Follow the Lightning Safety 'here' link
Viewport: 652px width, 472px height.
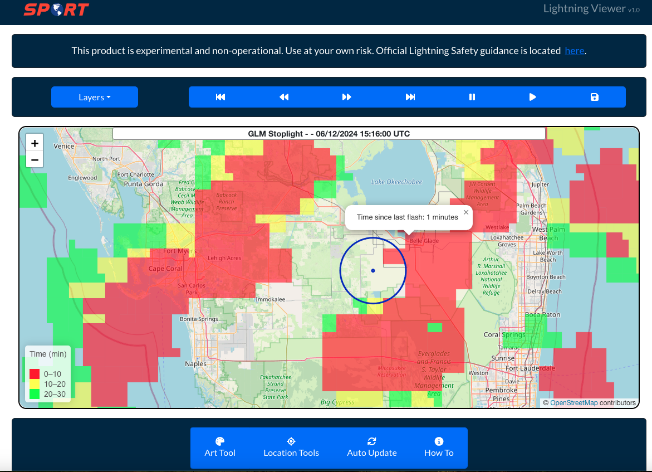point(574,51)
